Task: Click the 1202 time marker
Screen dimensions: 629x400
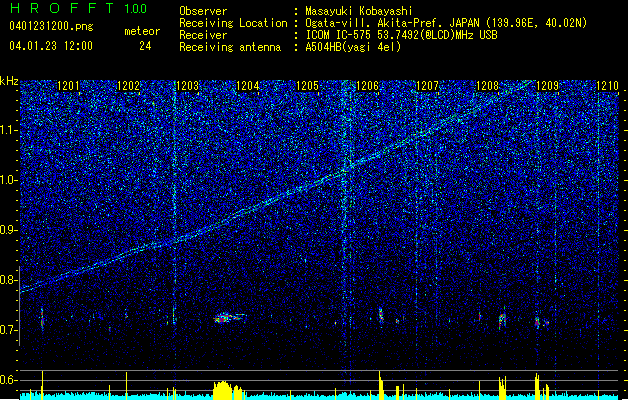Action: tap(128, 86)
